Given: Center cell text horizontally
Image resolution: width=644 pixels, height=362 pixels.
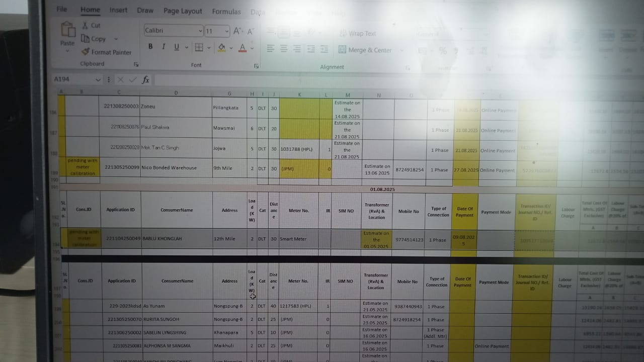Looking at the screenshot, I should coord(284,49).
